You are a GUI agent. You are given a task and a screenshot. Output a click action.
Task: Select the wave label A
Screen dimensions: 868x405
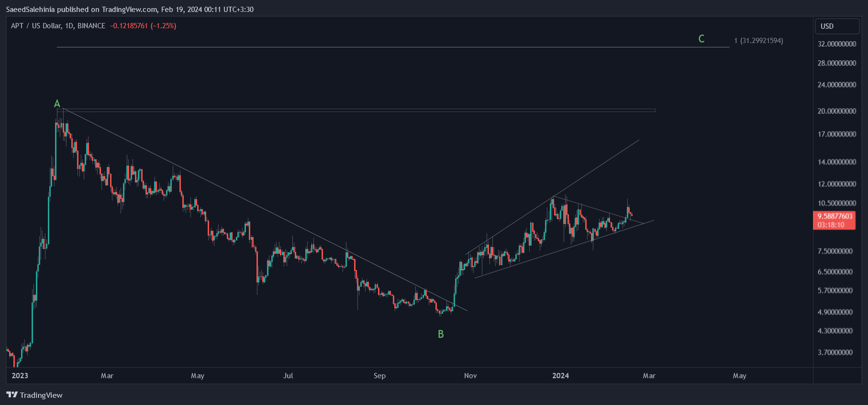[x=57, y=103]
